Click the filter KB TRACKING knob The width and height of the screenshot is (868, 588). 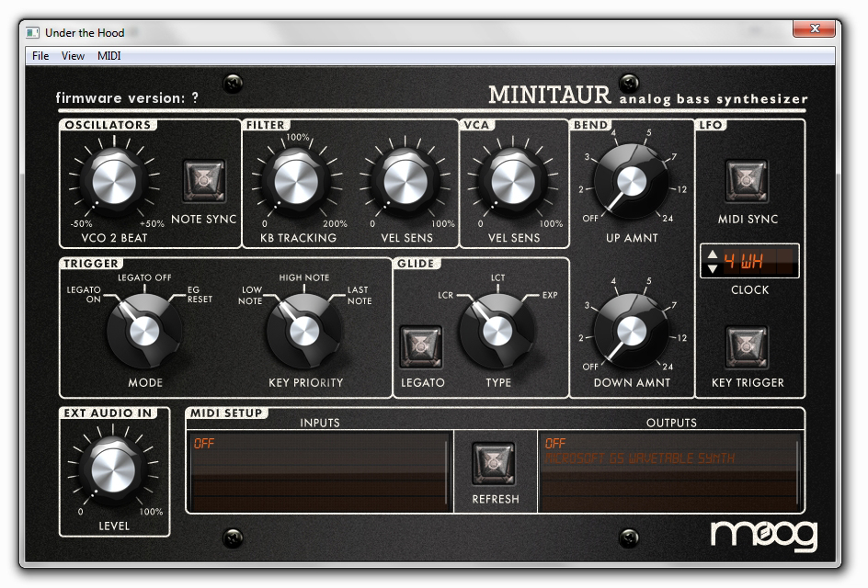point(297,180)
